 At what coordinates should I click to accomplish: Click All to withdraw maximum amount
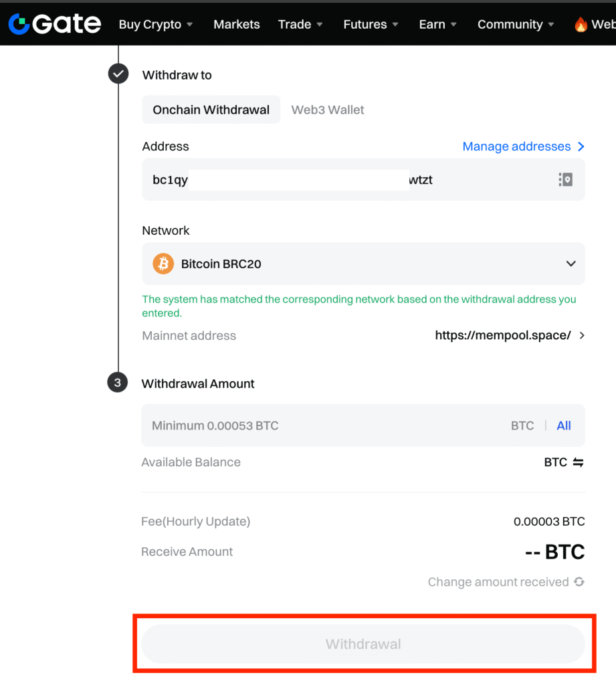(564, 425)
